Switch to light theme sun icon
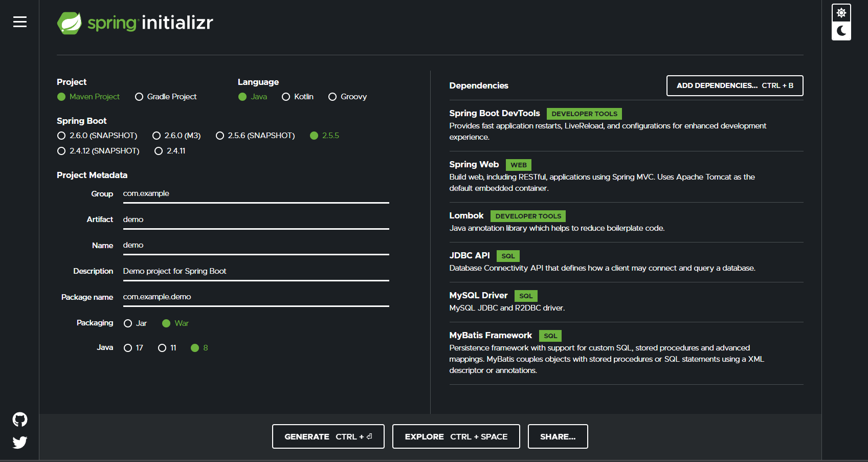The image size is (868, 462). point(841,13)
